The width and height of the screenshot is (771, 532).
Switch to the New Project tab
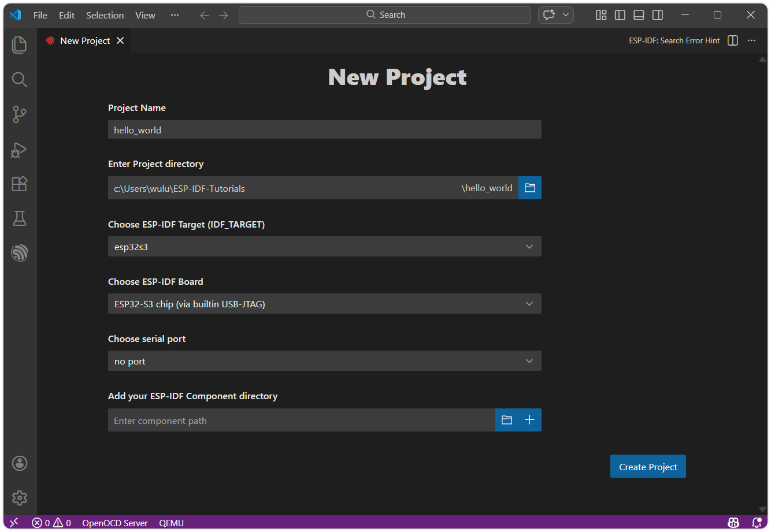[x=85, y=40]
